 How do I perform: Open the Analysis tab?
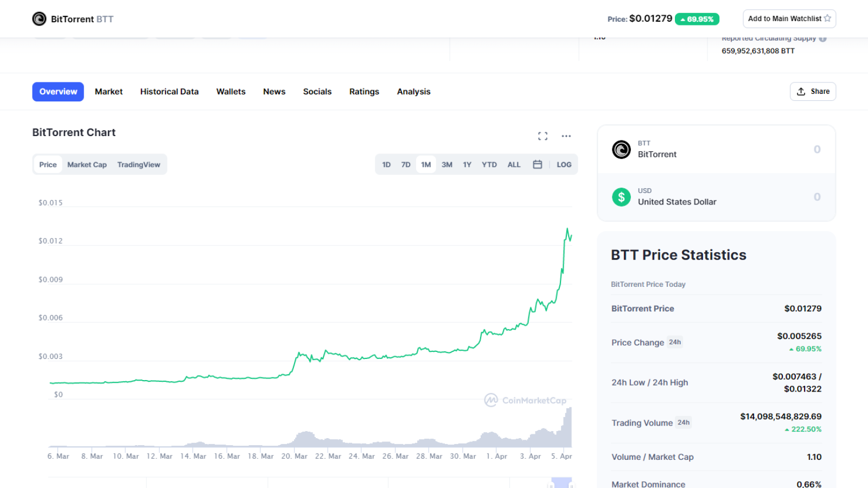click(413, 92)
